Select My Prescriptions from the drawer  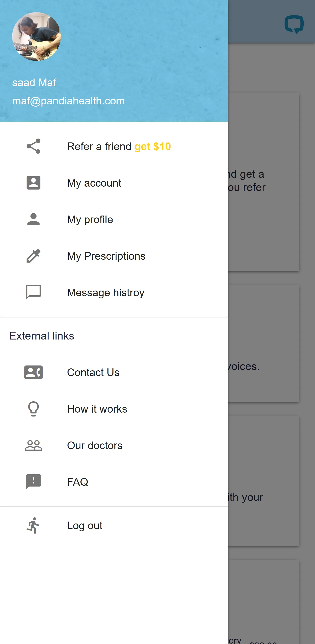(106, 256)
